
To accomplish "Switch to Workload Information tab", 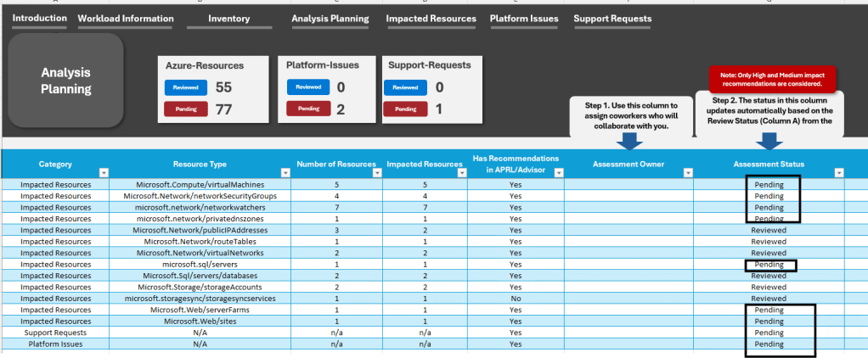I will coord(126,18).
